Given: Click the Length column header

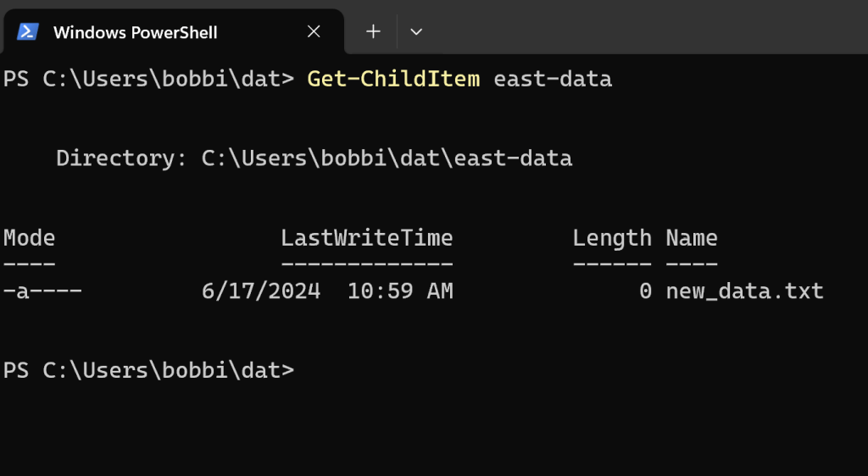Looking at the screenshot, I should coord(612,238).
